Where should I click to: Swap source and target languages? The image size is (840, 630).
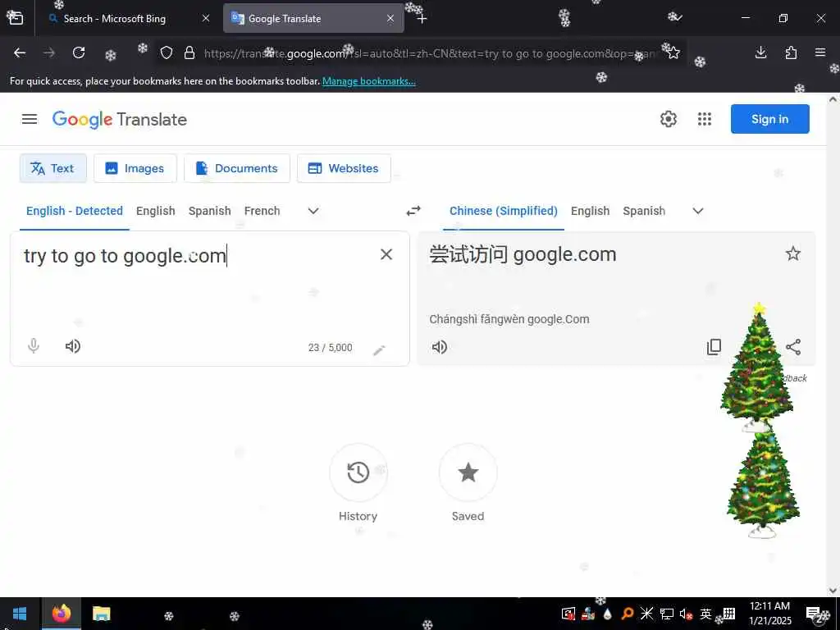click(413, 211)
